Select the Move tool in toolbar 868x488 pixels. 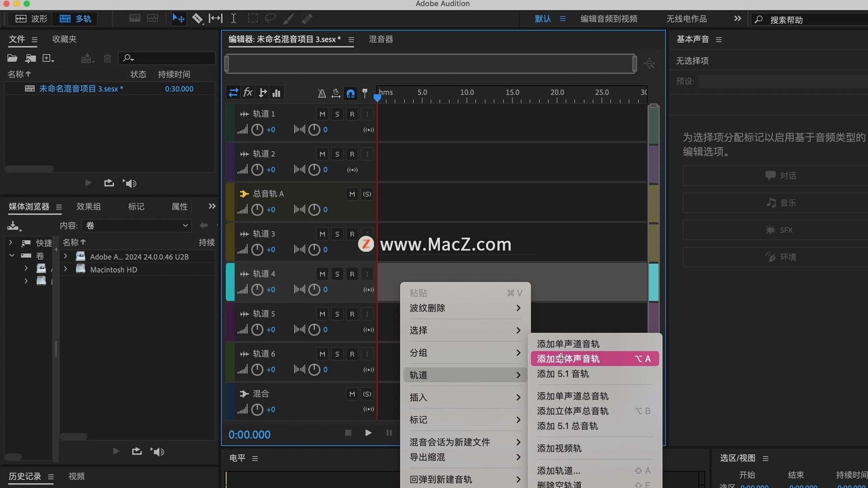[178, 19]
